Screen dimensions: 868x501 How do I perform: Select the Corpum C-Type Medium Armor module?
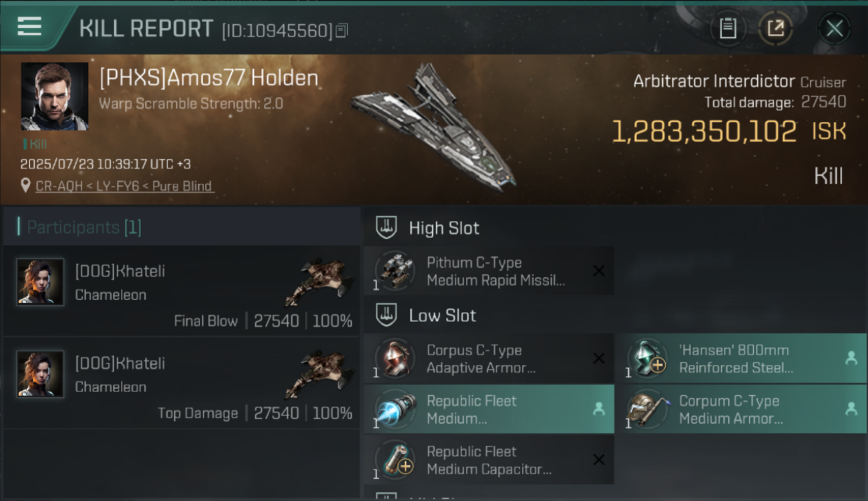click(742, 409)
